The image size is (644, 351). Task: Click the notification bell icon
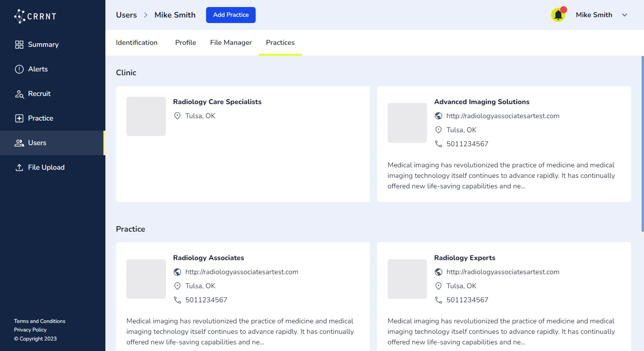(558, 15)
